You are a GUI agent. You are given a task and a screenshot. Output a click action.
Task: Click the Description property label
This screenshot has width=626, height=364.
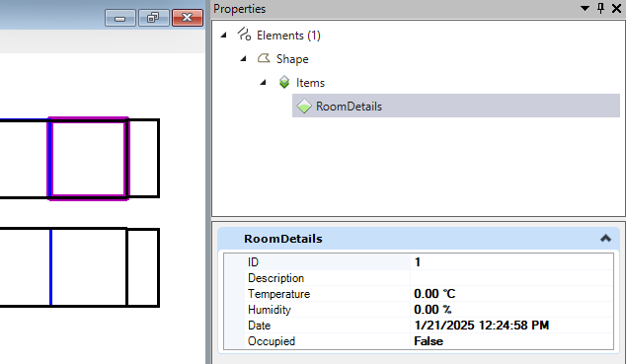275,278
